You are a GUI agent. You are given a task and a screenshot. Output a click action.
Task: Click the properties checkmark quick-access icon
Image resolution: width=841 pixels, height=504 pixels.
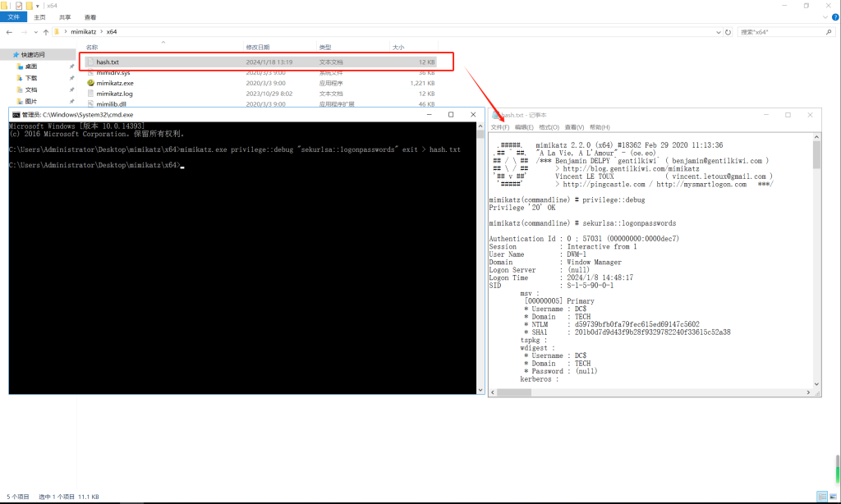19,6
